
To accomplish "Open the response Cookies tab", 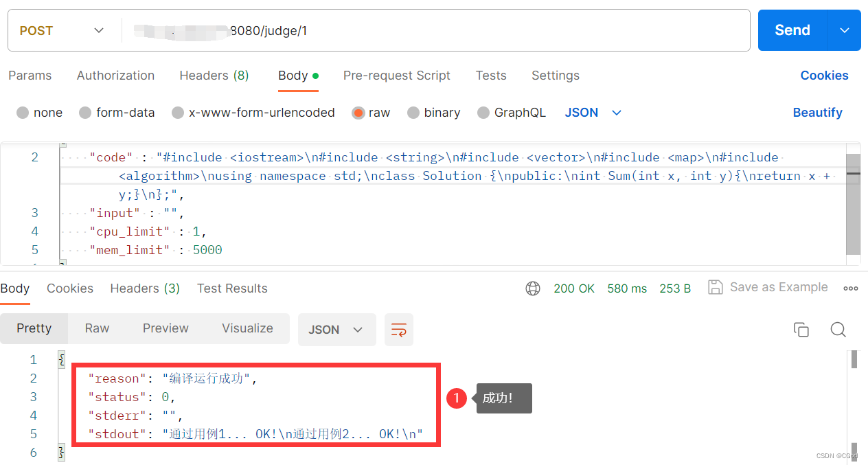I will [70, 288].
